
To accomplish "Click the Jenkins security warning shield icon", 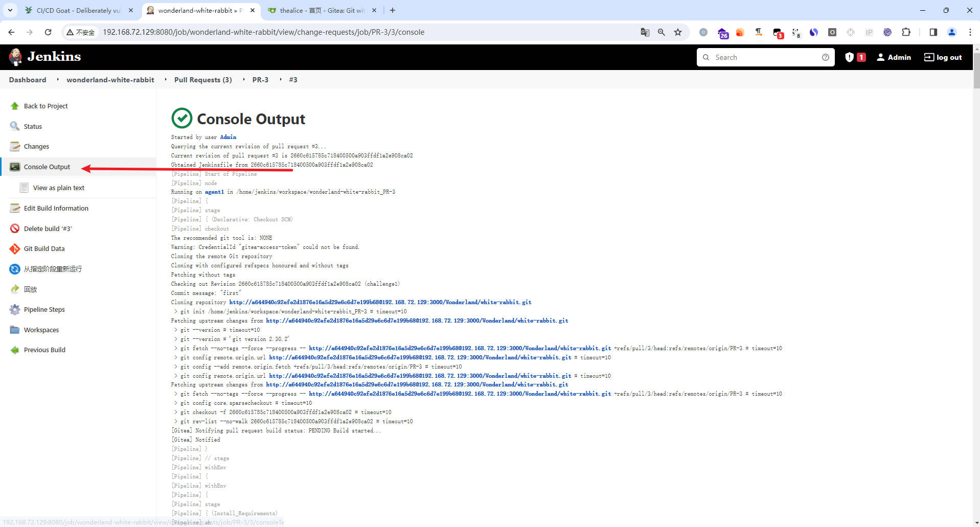I will click(850, 57).
